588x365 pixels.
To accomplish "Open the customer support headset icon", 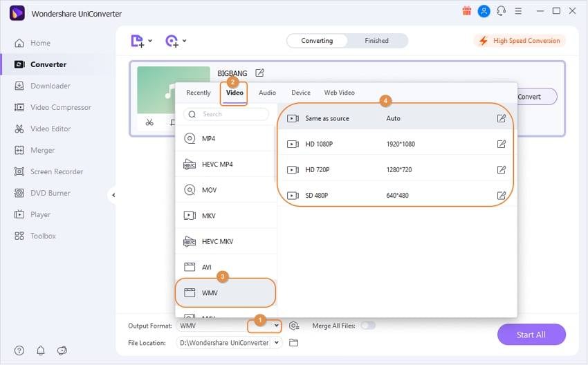I will [501, 11].
